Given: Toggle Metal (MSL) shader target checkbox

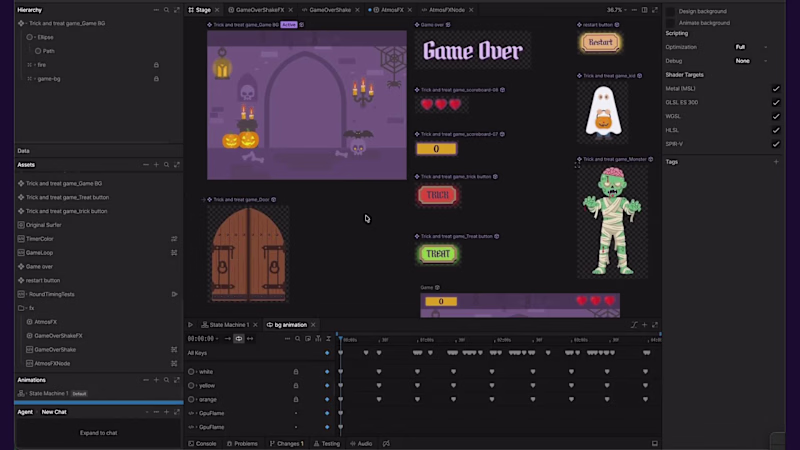Looking at the screenshot, I should point(776,89).
